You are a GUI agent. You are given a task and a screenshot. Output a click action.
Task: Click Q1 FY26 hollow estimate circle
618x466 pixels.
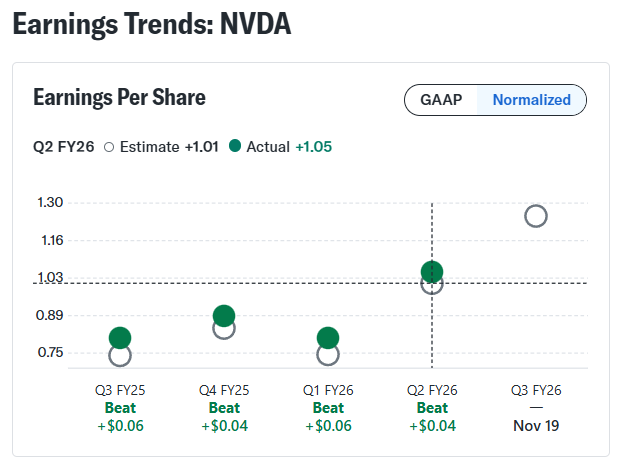(x=328, y=356)
